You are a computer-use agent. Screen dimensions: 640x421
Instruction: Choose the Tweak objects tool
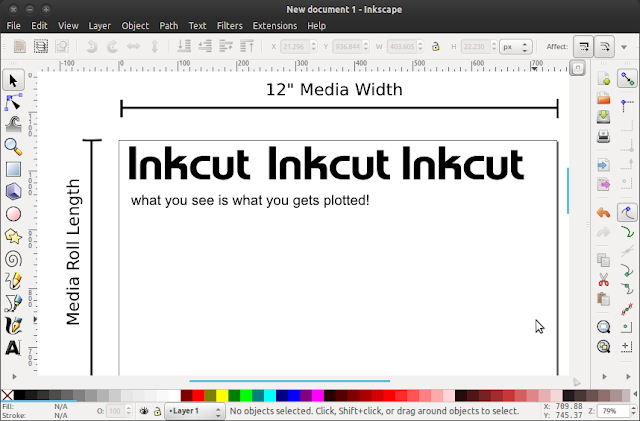coord(13,125)
